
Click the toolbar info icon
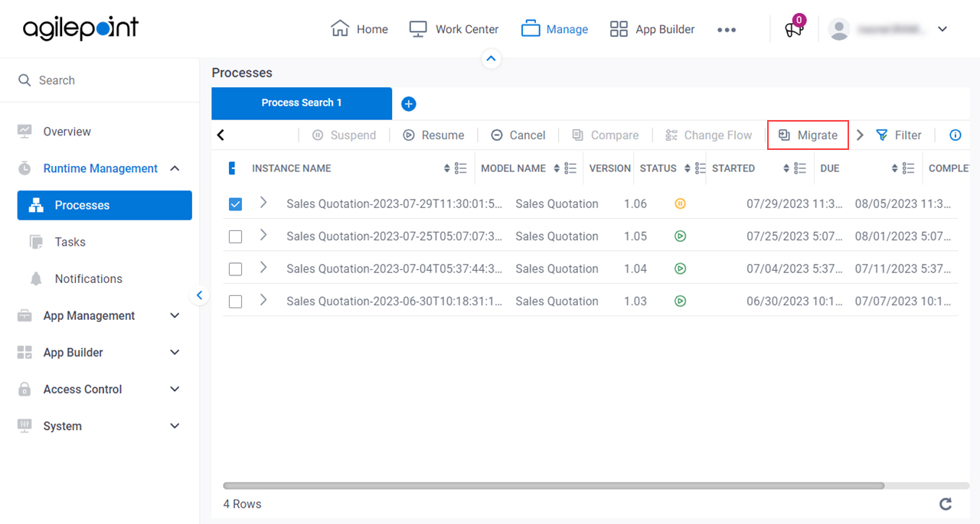955,135
